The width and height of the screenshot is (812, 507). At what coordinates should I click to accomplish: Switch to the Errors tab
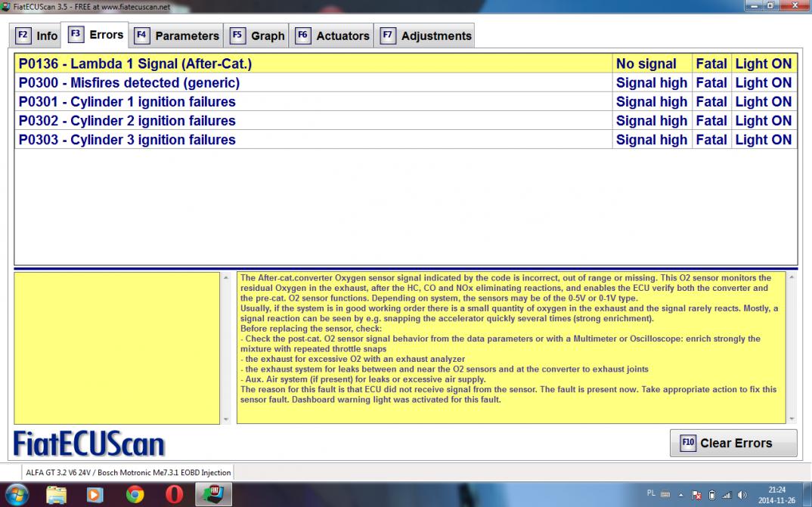95,35
